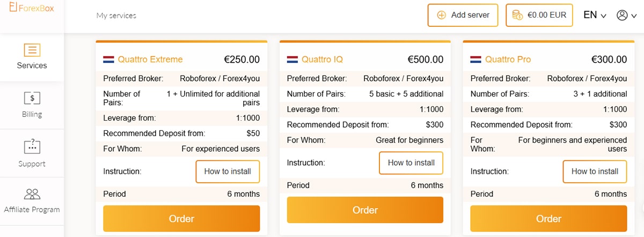
Task: Open the Billing dollar icon
Action: [32, 98]
